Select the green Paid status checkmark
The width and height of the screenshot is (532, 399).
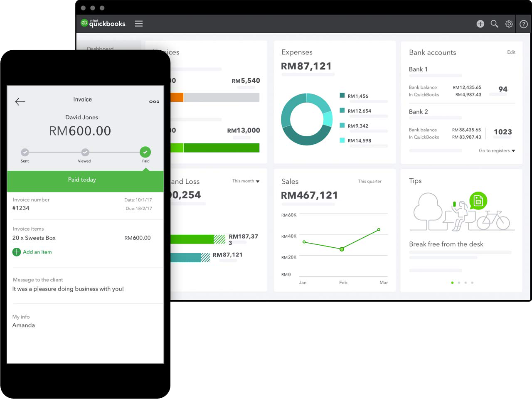pos(145,152)
